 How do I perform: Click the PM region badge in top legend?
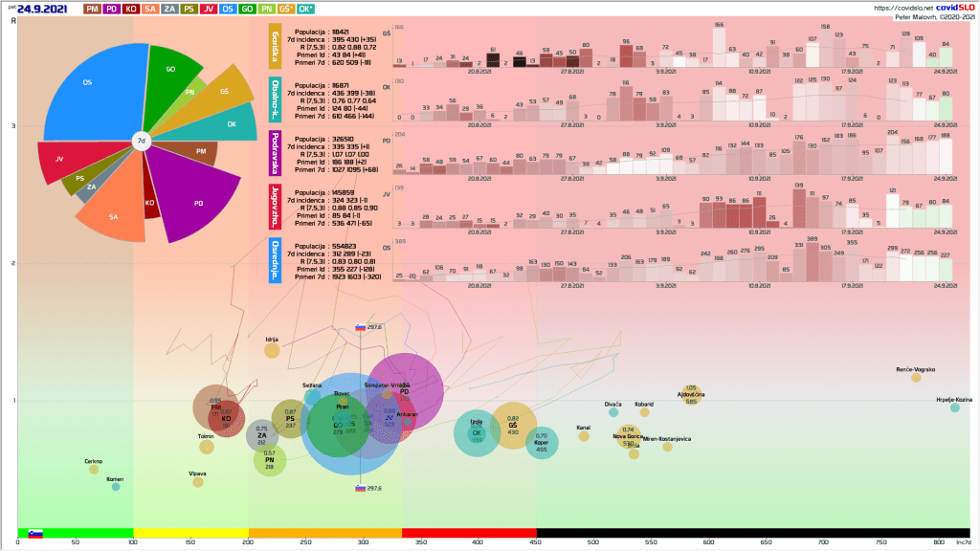click(x=93, y=9)
